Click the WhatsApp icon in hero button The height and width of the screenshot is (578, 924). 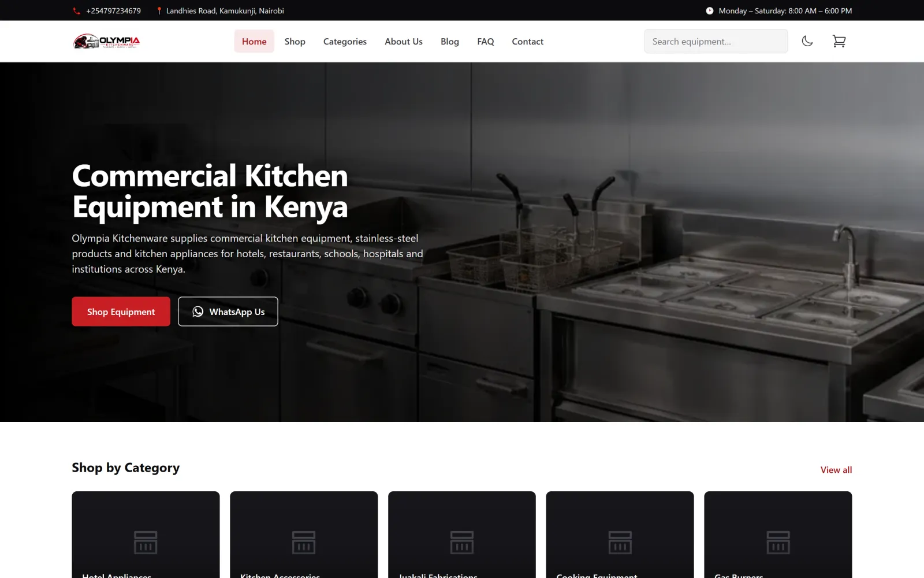[198, 312]
